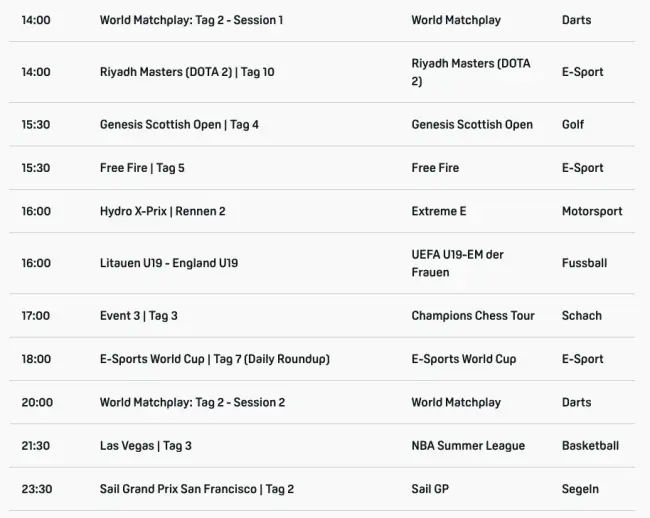Click Riyadh Masters (DOTA 2) | Tag 10
Screen dimensions: 650x518
[x=187, y=72]
